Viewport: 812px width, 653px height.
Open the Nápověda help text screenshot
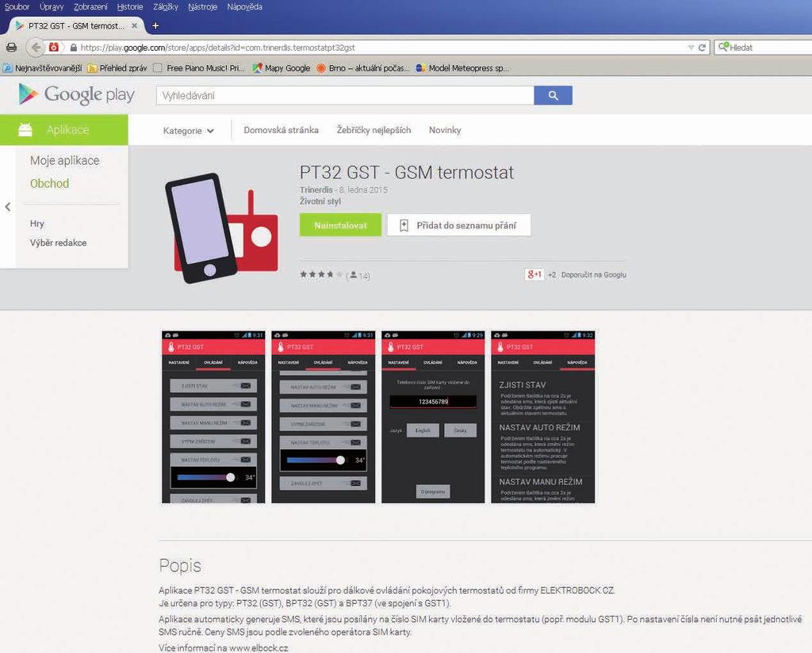pos(542,417)
